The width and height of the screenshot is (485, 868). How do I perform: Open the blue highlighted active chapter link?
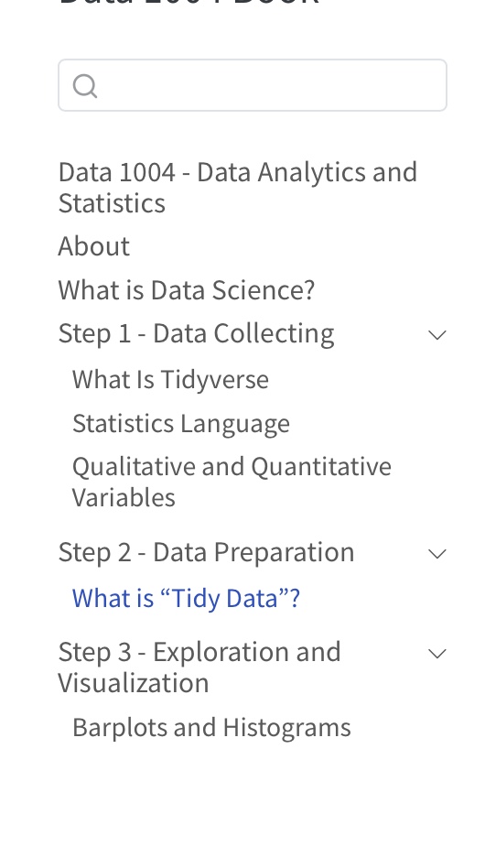click(186, 599)
